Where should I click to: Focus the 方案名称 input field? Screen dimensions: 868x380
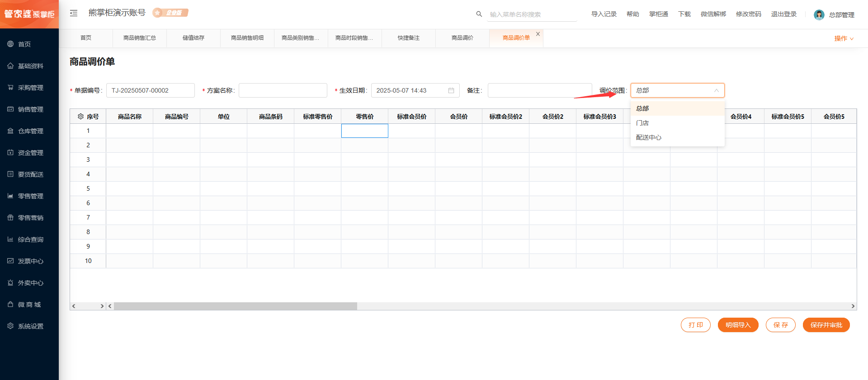click(283, 90)
